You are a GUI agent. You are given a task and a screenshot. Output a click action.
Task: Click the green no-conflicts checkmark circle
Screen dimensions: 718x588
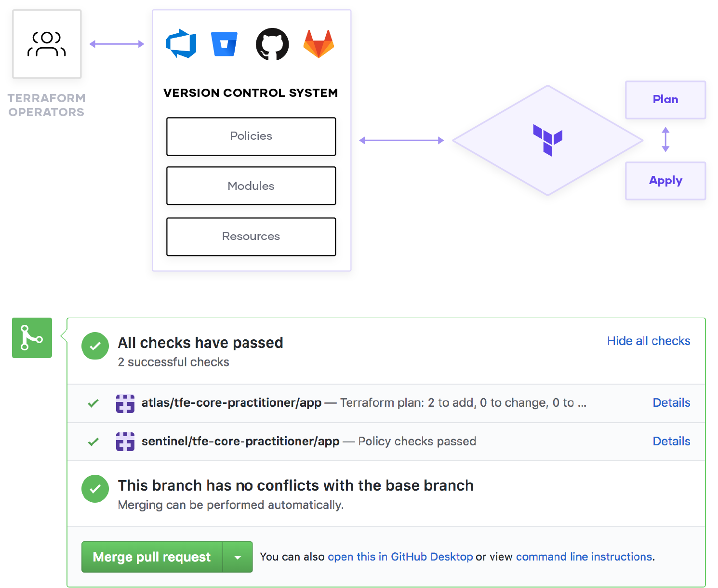pos(95,489)
